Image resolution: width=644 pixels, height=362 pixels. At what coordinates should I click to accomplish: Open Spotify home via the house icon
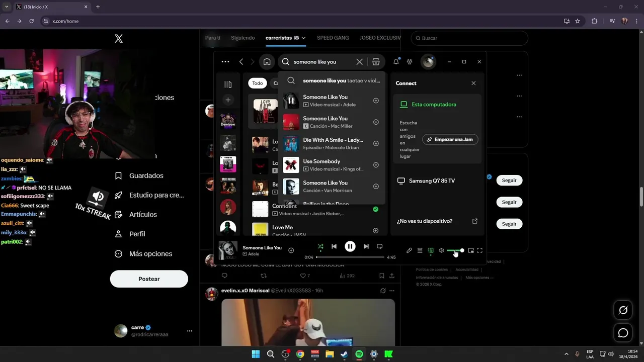click(x=267, y=62)
